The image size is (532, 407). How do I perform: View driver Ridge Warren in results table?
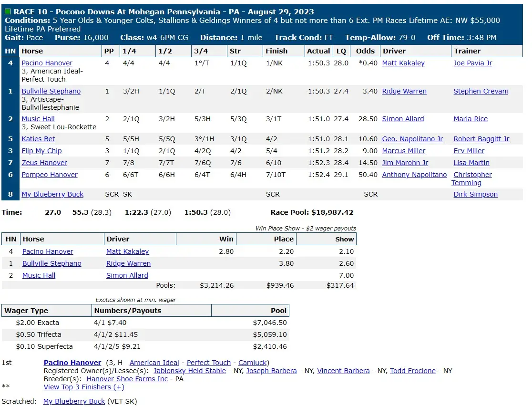(404, 91)
